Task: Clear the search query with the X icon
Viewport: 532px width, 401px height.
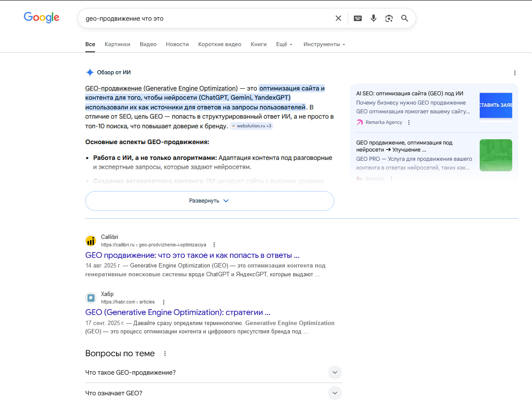Action: tap(338, 18)
